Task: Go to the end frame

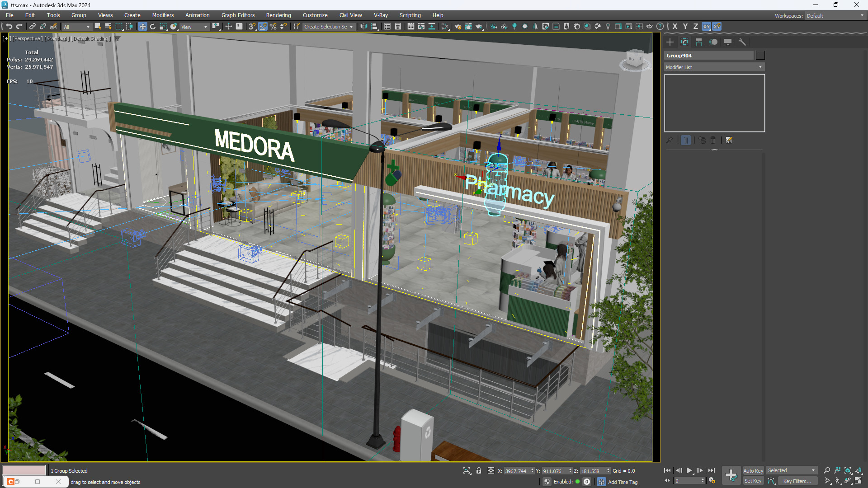Action: (712, 470)
